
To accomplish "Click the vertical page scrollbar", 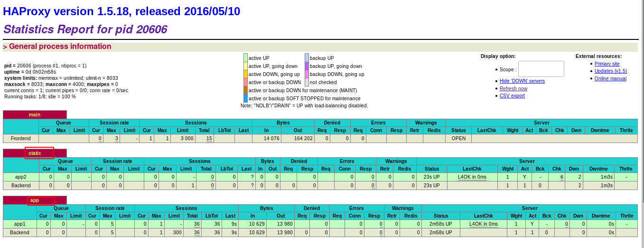I will (x=643, y=101).
